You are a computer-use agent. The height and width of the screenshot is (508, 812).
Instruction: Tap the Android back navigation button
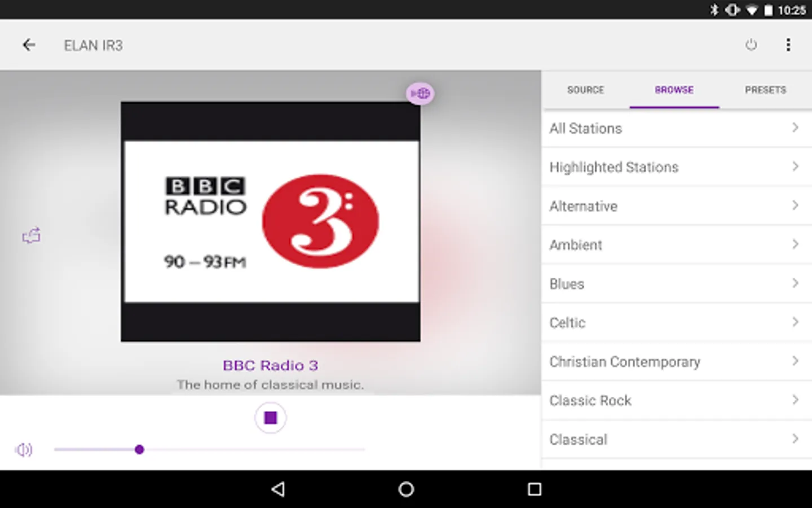click(278, 489)
